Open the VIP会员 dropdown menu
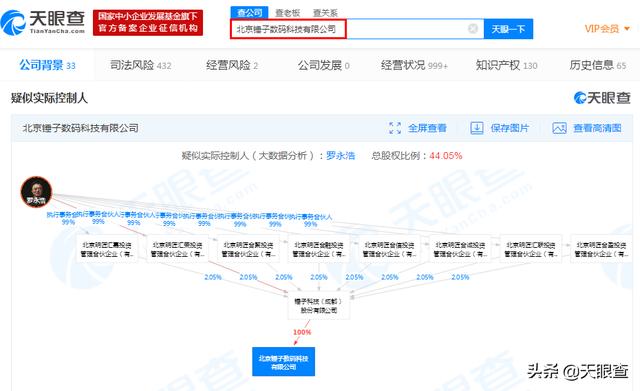 [x=607, y=29]
